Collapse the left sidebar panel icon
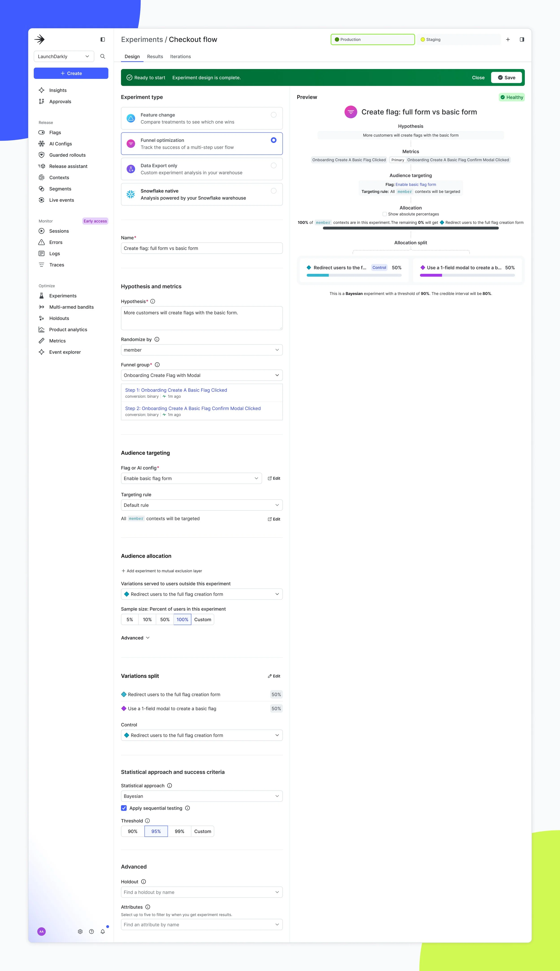This screenshot has height=971, width=560. coord(103,39)
